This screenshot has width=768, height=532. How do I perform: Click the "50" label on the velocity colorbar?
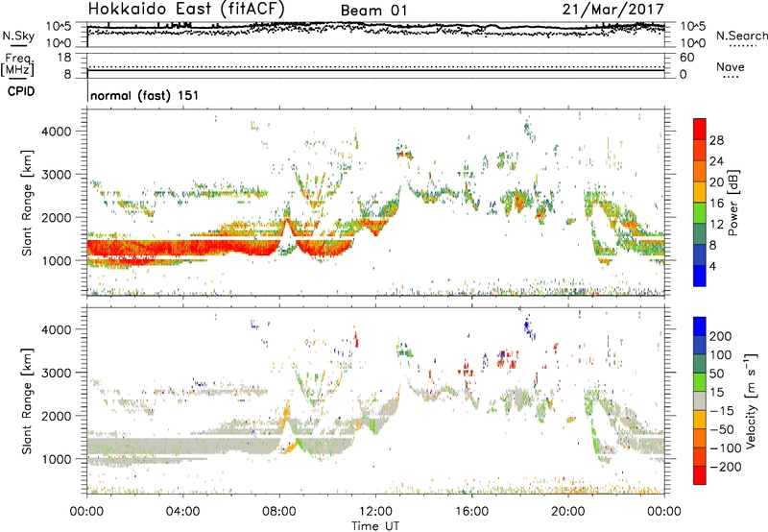click(716, 374)
